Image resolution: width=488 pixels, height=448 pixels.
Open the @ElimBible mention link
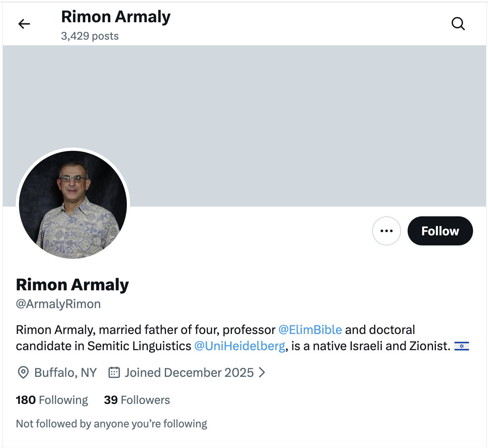(310, 330)
